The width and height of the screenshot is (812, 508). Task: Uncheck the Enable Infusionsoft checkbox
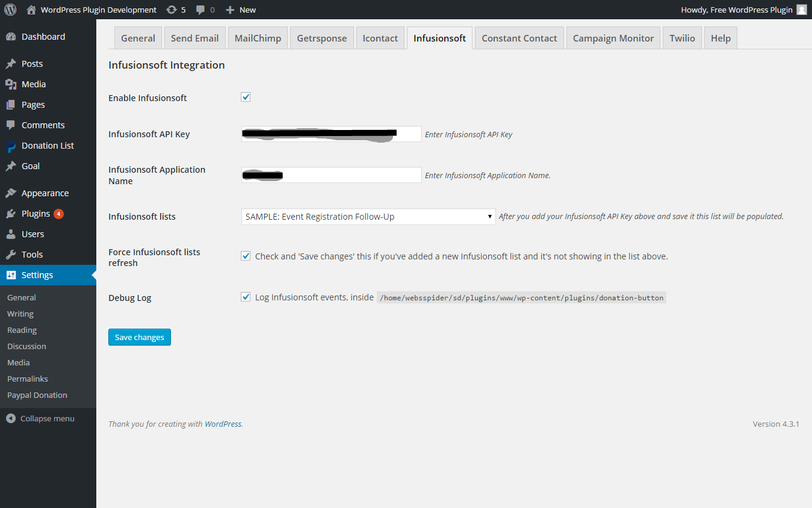coord(246,97)
